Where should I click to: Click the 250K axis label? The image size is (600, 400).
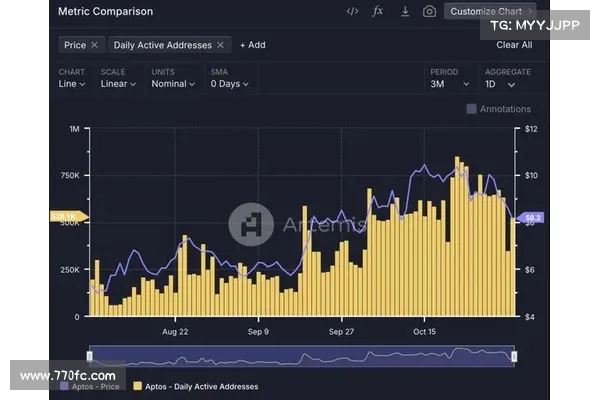[70, 269]
